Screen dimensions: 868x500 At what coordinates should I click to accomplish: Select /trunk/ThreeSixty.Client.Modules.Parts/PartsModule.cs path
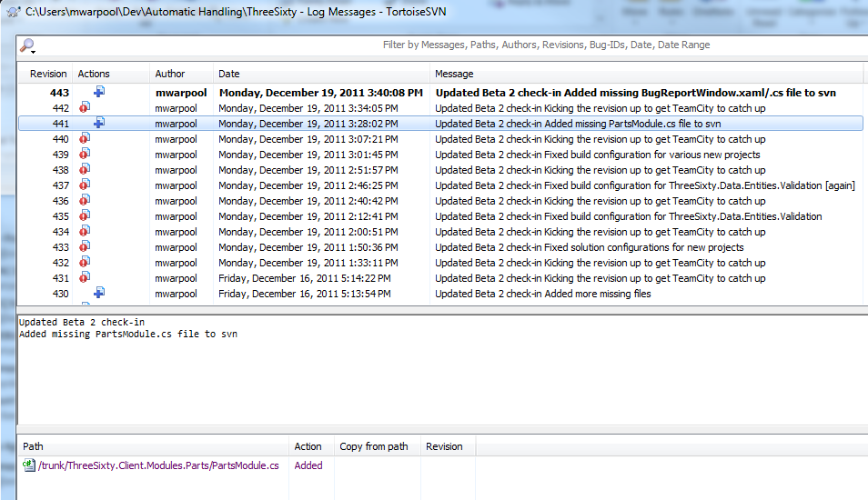click(x=158, y=465)
